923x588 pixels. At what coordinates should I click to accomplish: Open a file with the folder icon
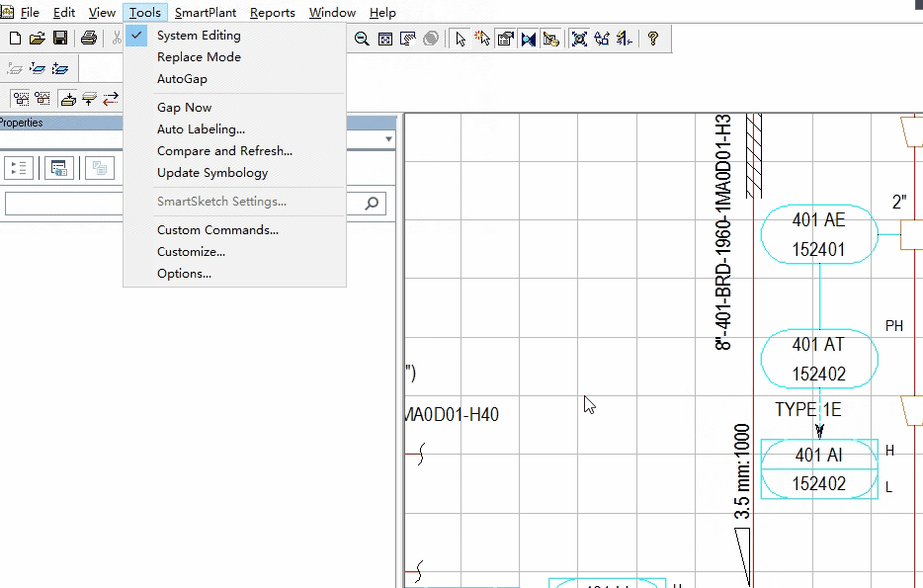point(38,39)
